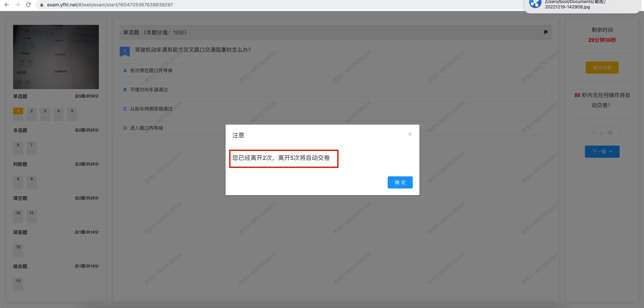The image size is (644, 308).
Task: Select answer B 可借对向车道通过
Action: pos(335,90)
